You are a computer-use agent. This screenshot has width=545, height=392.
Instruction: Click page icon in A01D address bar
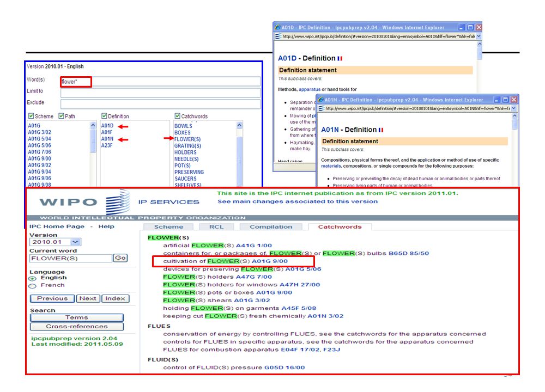[x=278, y=36]
